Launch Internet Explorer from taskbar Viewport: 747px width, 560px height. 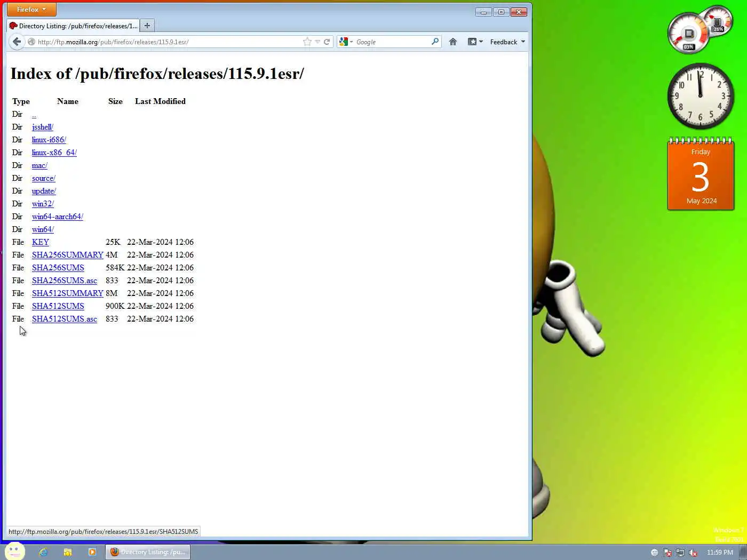coord(43,552)
